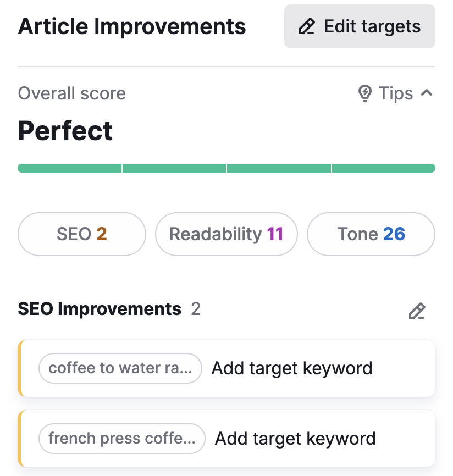Open the second Add target keyword suggestion
This screenshot has width=453, height=476.
pyautogui.click(x=295, y=439)
